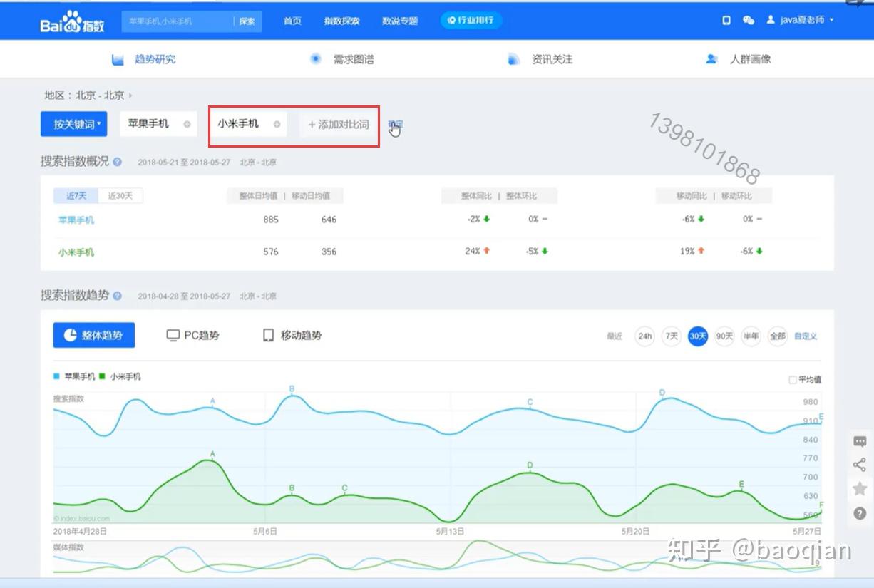This screenshot has height=588, width=874.
Task: Click the 自定义 custom range link
Action: pos(806,336)
